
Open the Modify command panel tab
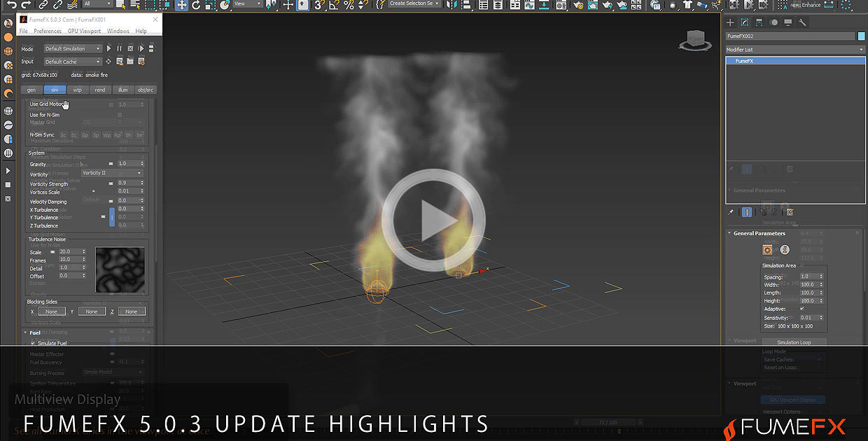pyautogui.click(x=745, y=22)
